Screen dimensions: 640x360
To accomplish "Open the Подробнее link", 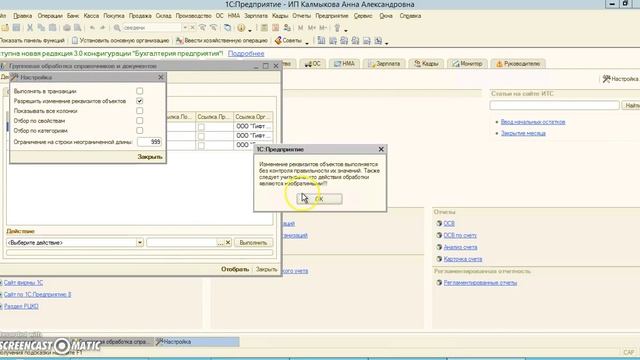I will (x=246, y=53).
